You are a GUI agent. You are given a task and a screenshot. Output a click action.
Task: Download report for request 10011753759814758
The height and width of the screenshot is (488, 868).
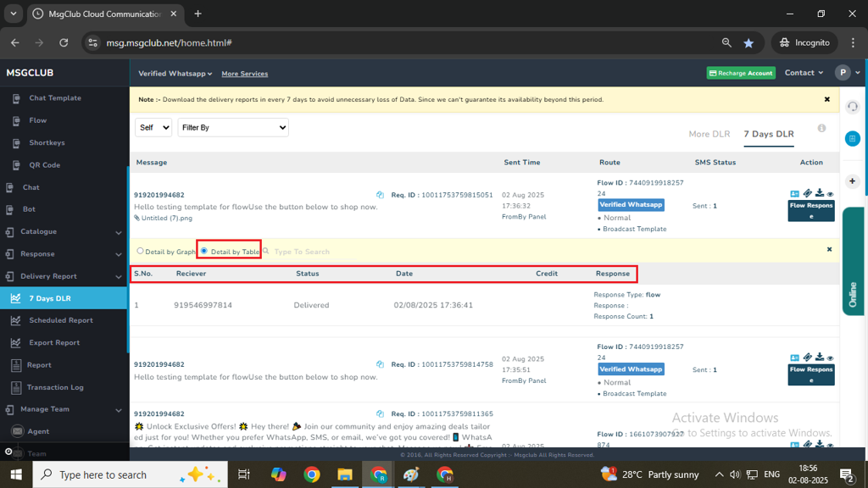[820, 358]
